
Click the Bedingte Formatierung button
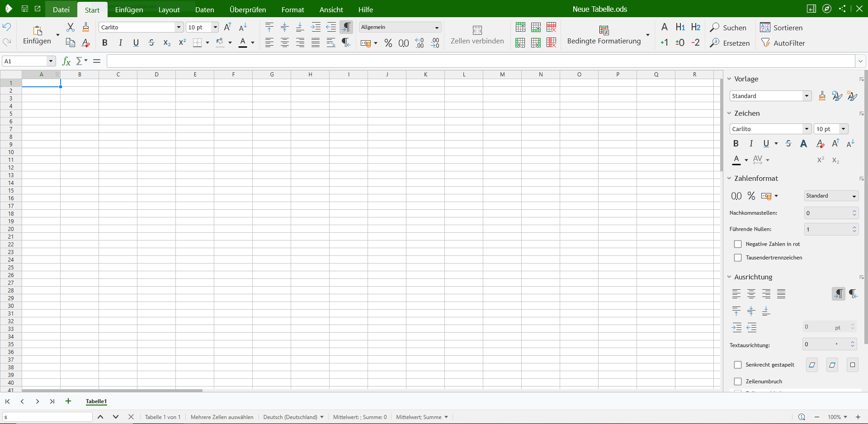604,35
